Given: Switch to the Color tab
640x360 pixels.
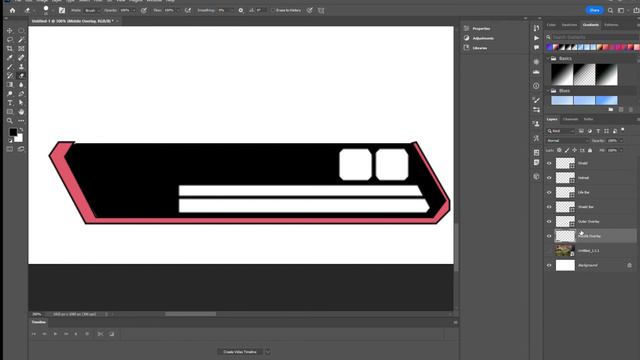Looking at the screenshot, I should pyautogui.click(x=551, y=25).
